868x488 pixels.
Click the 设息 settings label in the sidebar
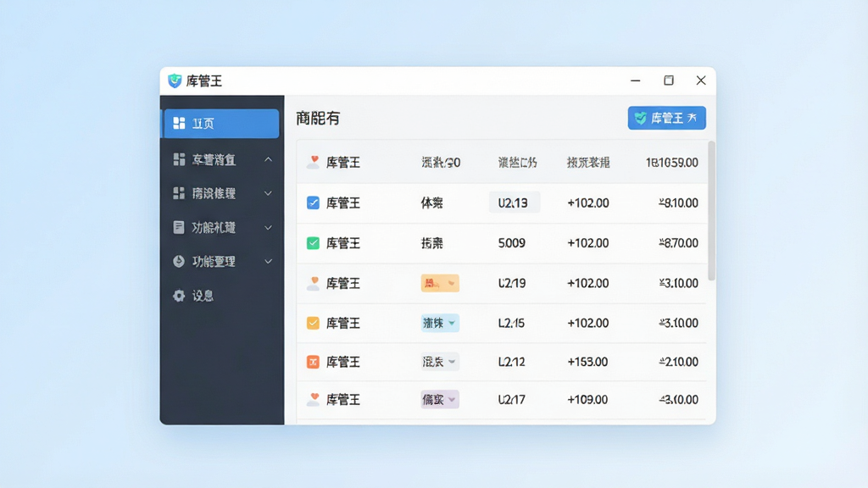[x=203, y=296]
